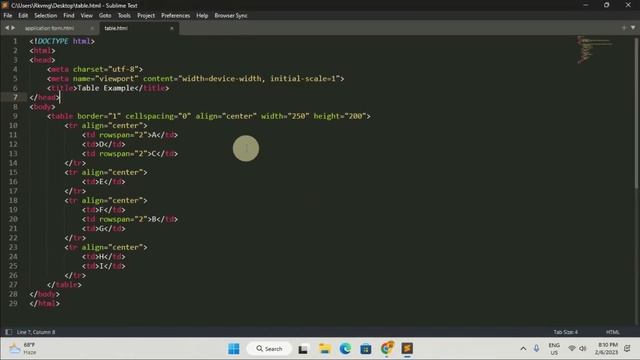Close the application form.html tab
640x360 pixels.
click(x=92, y=28)
